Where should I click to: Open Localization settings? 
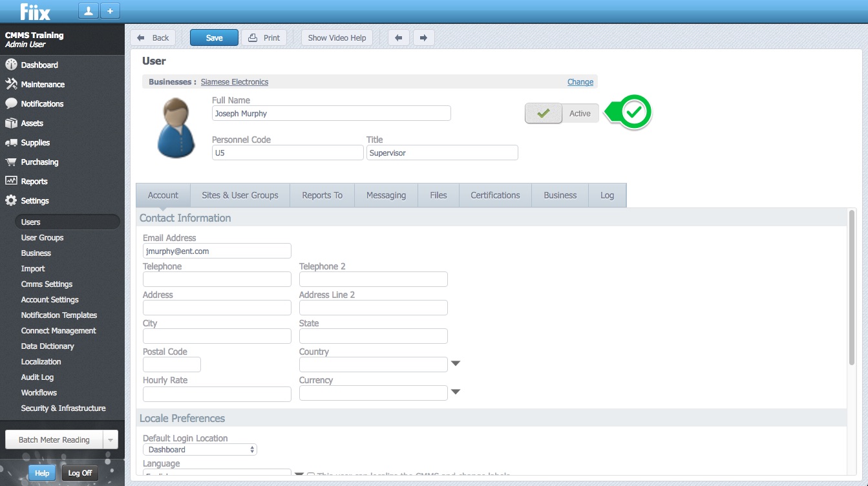[41, 361]
